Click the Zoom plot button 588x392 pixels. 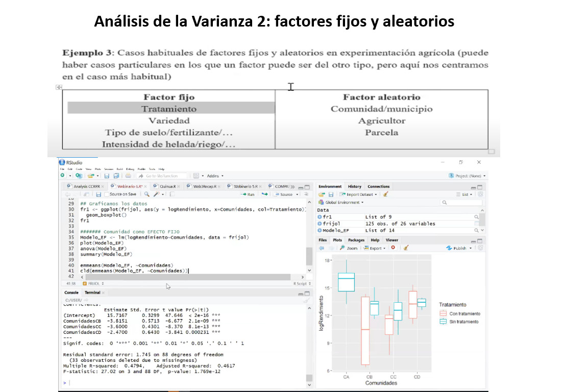coord(350,248)
